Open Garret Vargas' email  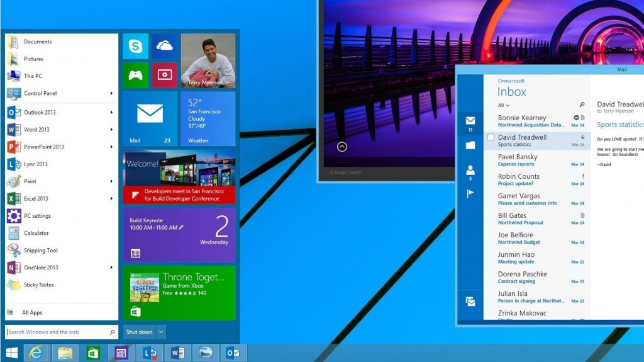pyautogui.click(x=537, y=199)
